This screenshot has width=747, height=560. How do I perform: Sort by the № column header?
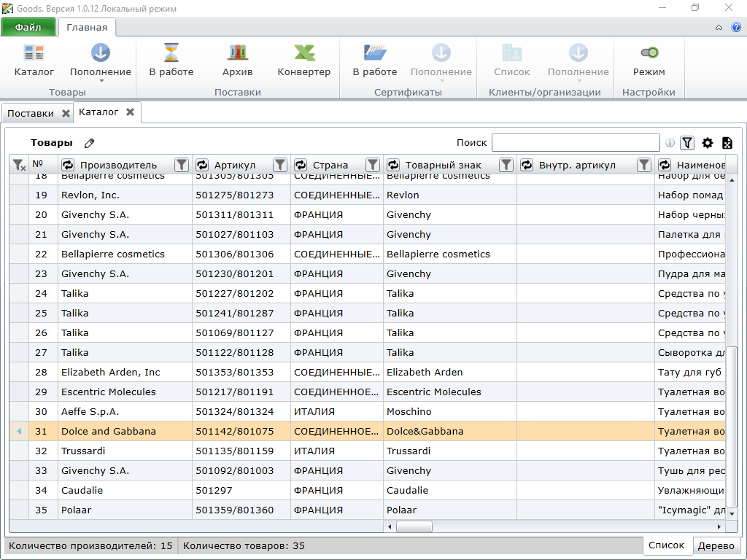38,164
